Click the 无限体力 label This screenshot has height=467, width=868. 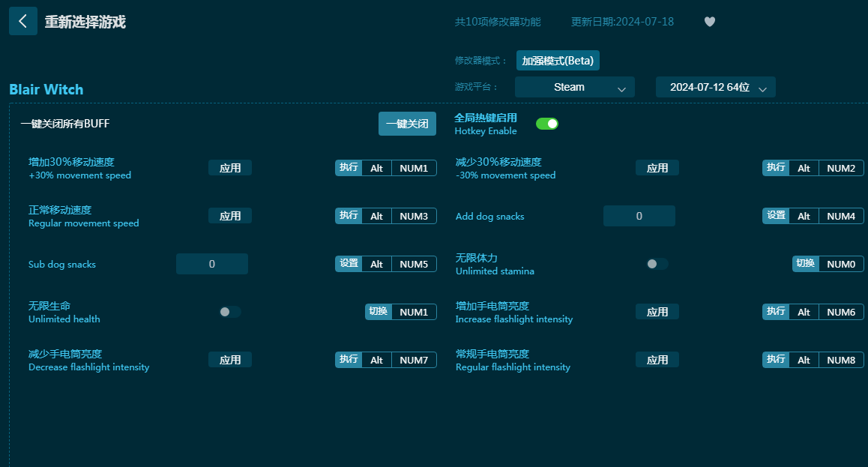[x=476, y=258]
